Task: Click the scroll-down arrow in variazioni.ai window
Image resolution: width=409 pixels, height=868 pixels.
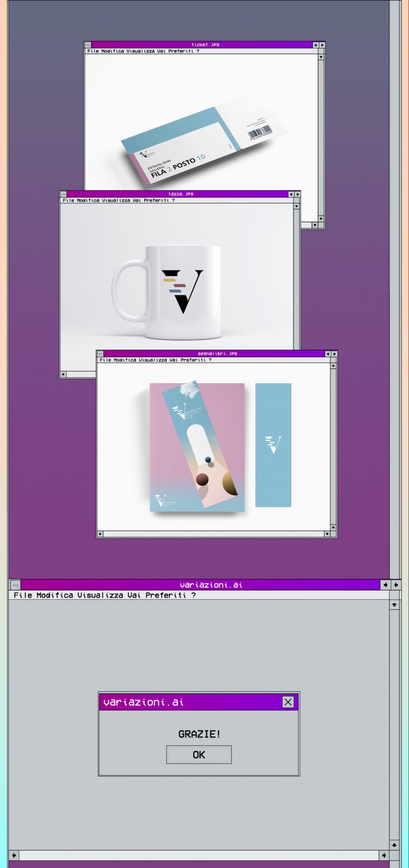Action: (394, 845)
